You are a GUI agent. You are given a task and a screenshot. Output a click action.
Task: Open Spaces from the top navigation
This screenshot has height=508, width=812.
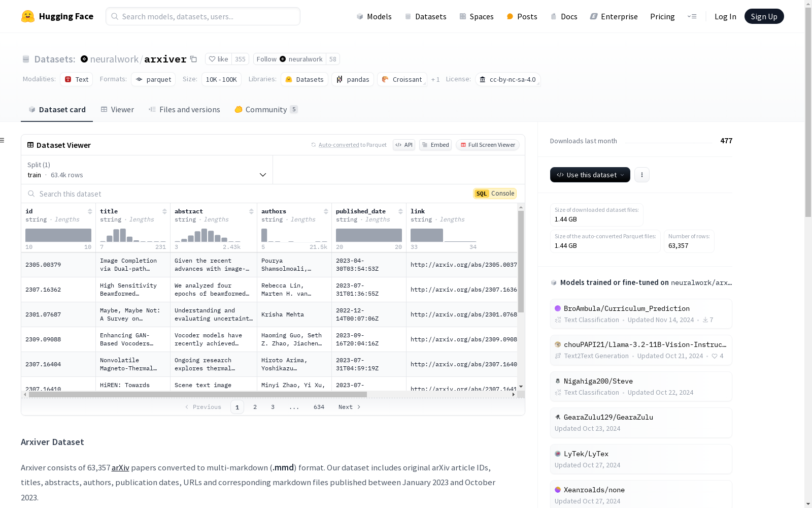click(477, 16)
